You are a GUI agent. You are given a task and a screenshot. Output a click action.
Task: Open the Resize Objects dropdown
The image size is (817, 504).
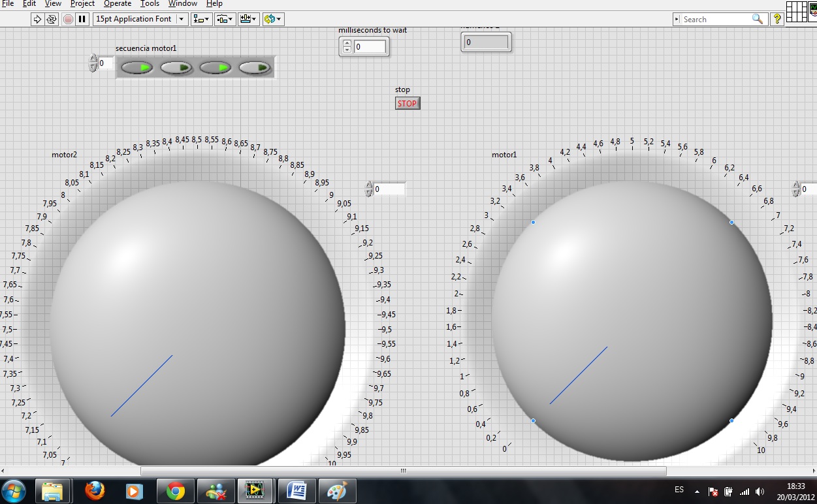click(x=248, y=19)
